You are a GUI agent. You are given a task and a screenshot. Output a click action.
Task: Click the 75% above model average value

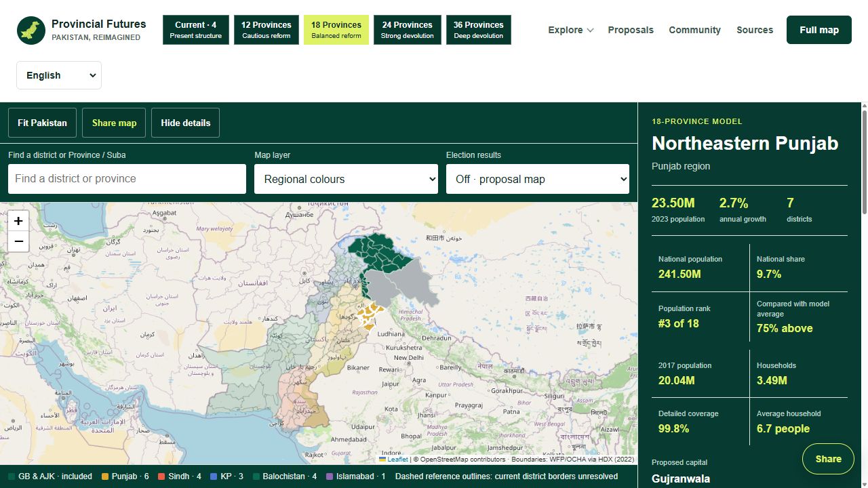point(785,328)
